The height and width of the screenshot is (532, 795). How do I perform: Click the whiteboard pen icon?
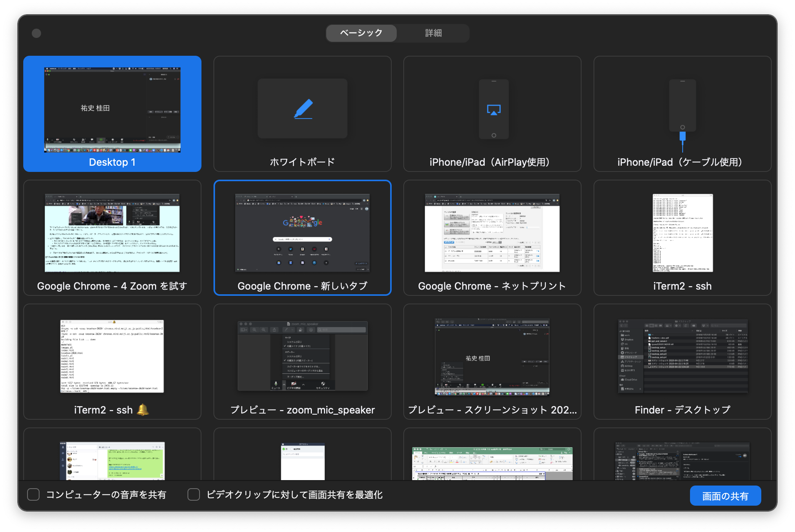(303, 109)
